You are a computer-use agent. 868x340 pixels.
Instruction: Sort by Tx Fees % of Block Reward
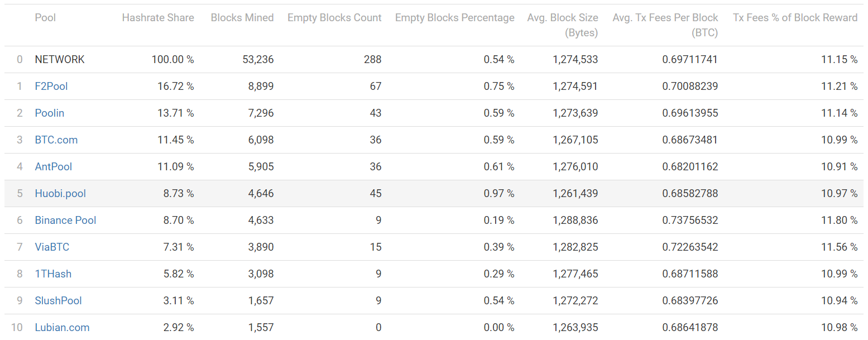pos(795,18)
